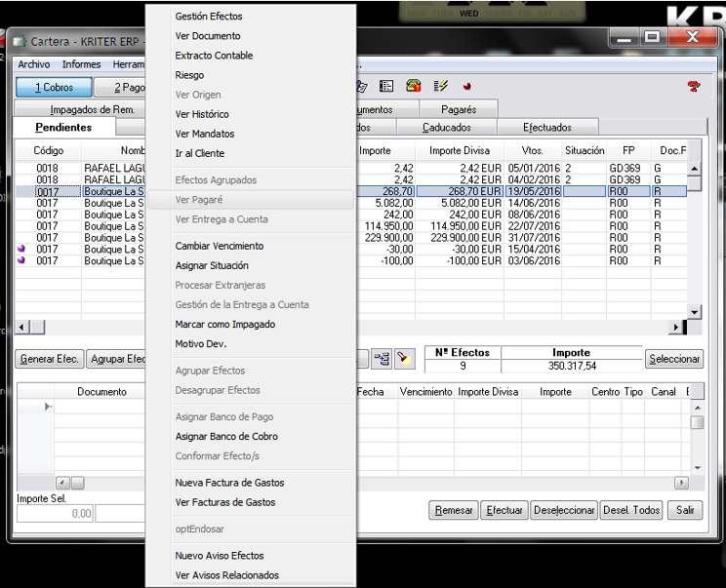Open Nueva Factura de Gastos
Image resolution: width=726 pixels, height=588 pixels.
229,483
